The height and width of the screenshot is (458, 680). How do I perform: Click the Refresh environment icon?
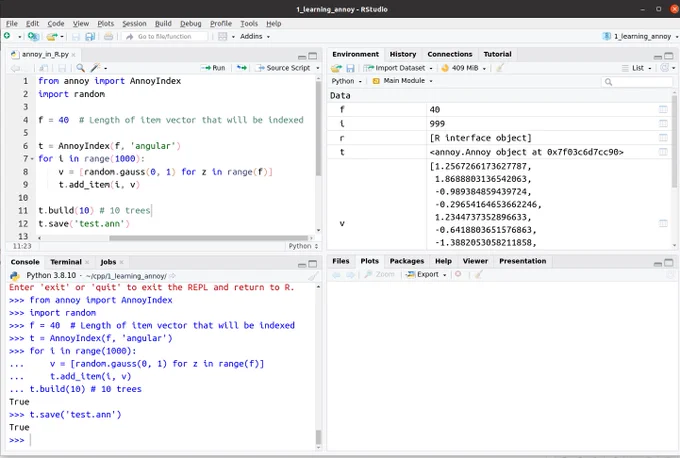tap(664, 68)
